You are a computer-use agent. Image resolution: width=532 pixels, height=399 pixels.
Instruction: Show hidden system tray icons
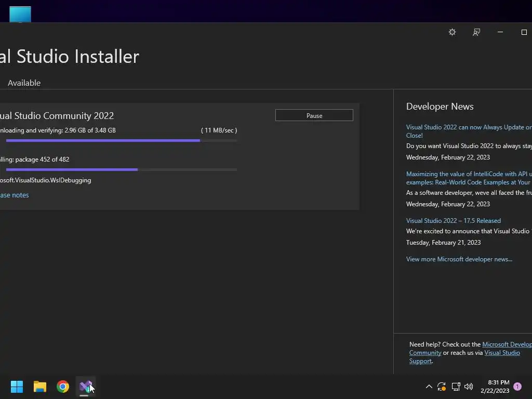429,387
